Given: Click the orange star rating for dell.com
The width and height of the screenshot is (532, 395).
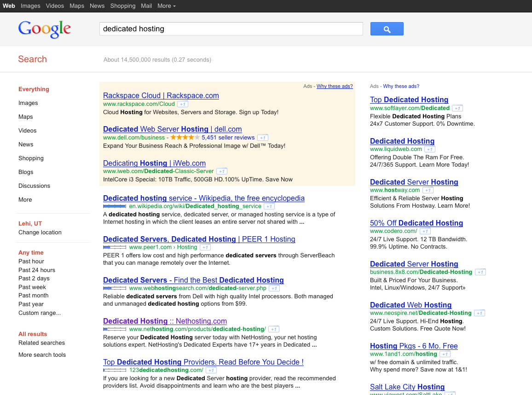Looking at the screenshot, I should [185, 138].
